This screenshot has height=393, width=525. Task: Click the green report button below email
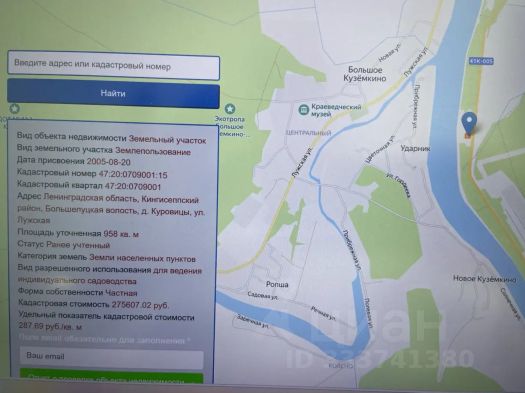pyautogui.click(x=111, y=377)
